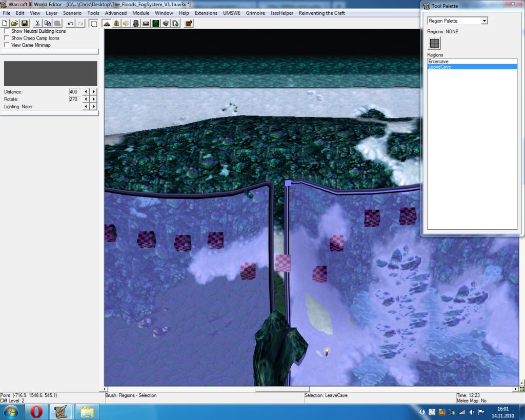525x420 pixels.
Task: Open the UMSWE menu
Action: pyautogui.click(x=232, y=13)
